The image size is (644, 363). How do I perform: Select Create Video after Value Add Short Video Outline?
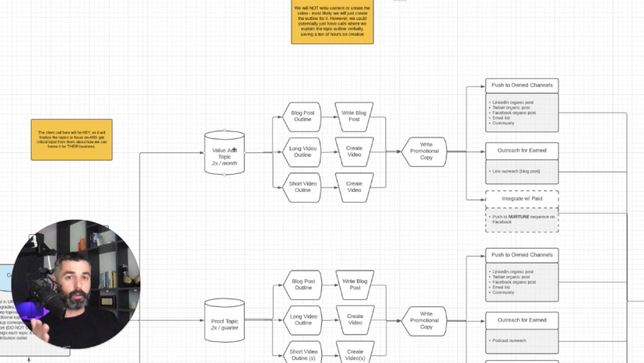(x=354, y=188)
